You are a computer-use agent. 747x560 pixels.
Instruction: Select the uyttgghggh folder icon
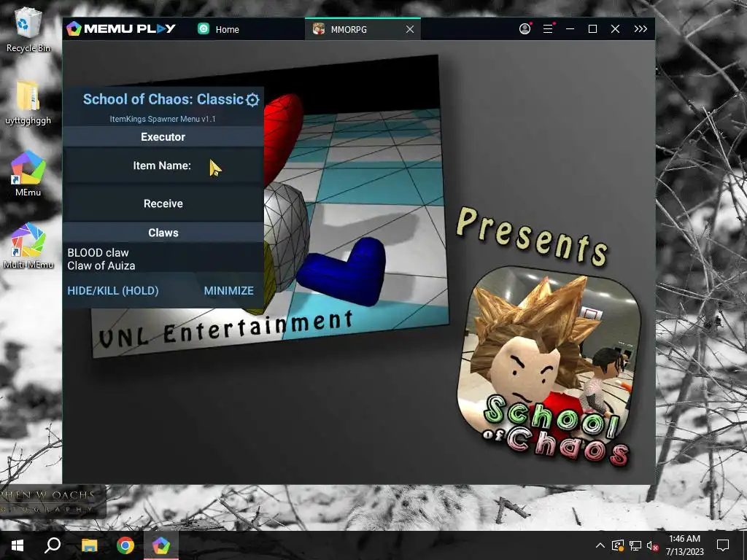28,102
